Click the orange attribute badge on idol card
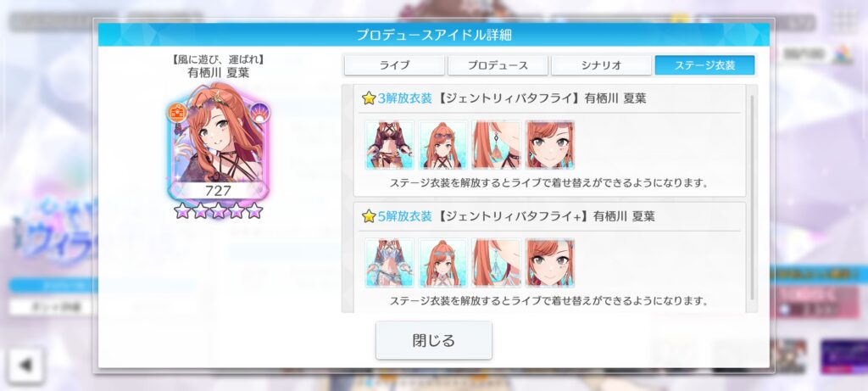Image resolution: width=868 pixels, height=391 pixels. coord(177,113)
